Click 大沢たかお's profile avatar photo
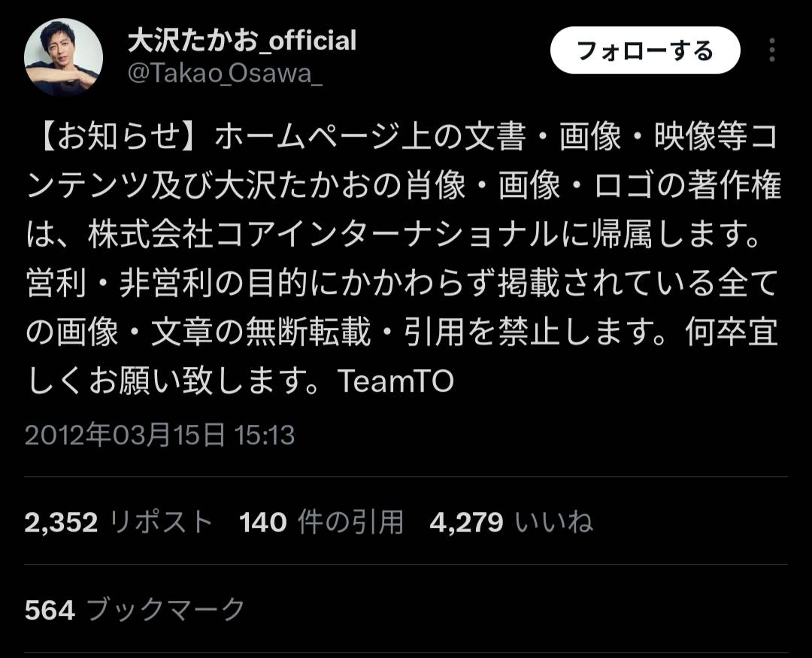The width and height of the screenshot is (812, 658). tap(63, 57)
